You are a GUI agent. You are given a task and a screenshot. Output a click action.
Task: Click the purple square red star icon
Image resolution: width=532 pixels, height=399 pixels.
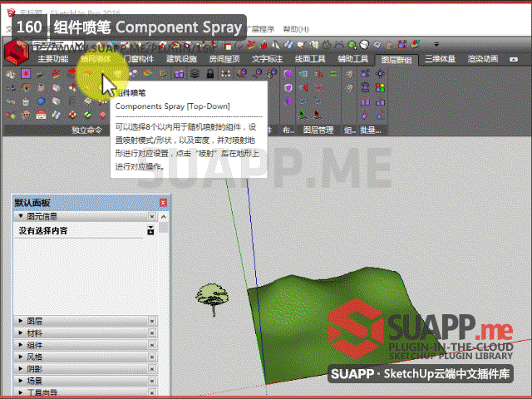coord(26,73)
